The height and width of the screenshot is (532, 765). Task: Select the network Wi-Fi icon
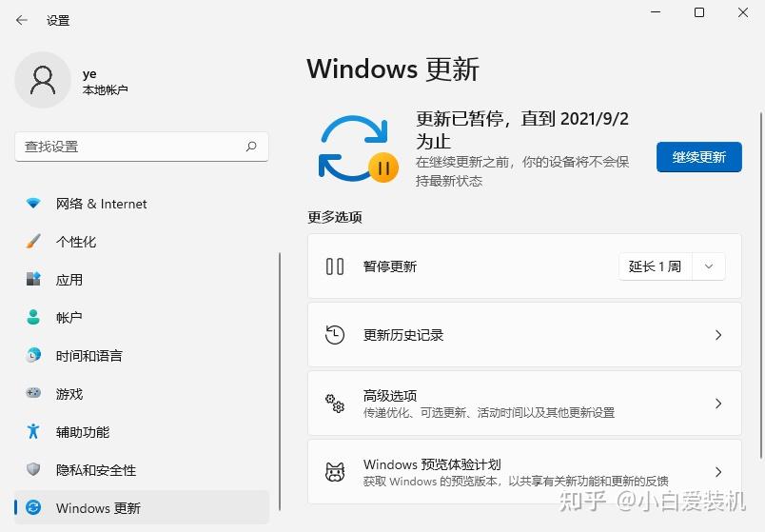(x=33, y=203)
